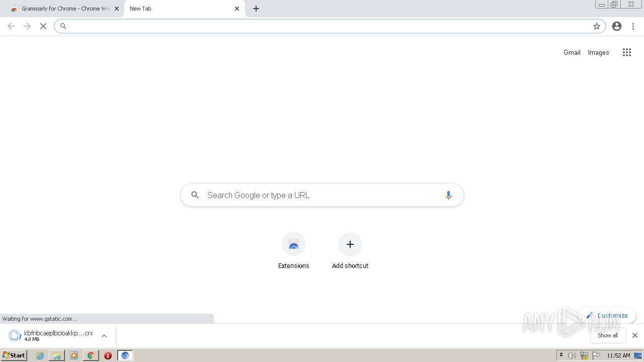Go back to previous page
This screenshot has height=362, width=644.
pos(11,26)
